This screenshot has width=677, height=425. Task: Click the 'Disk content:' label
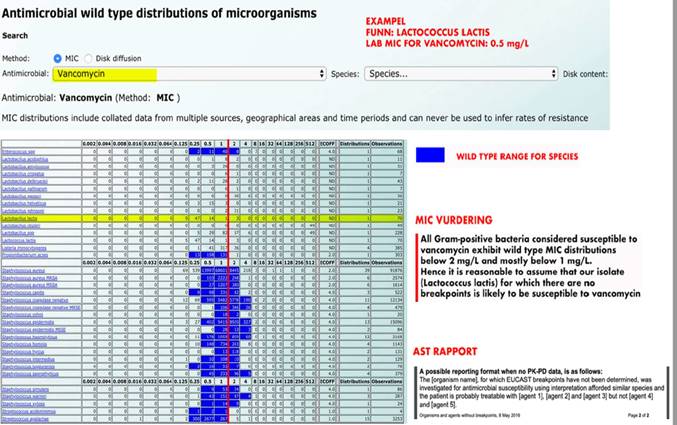585,74
